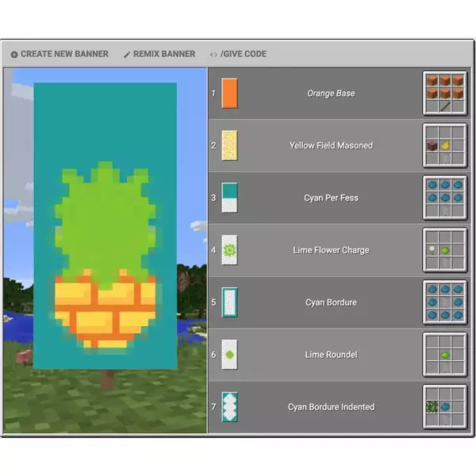Click the Lime Flower Charge crafting recipe grid

pos(445,250)
